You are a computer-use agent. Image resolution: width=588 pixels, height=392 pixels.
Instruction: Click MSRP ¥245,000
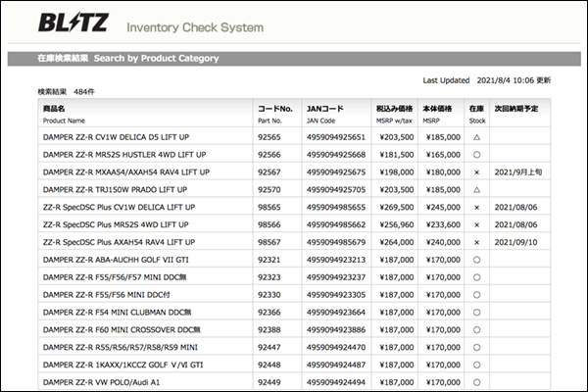pyautogui.click(x=443, y=208)
